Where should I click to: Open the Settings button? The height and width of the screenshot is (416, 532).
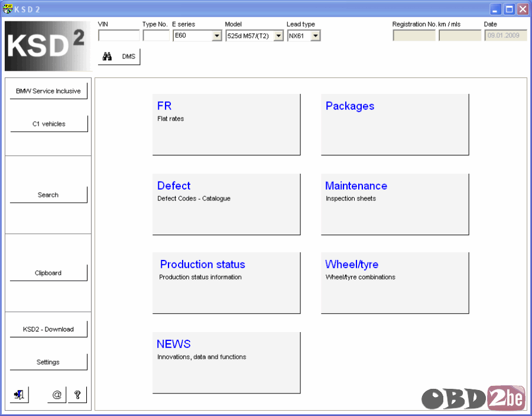48,362
